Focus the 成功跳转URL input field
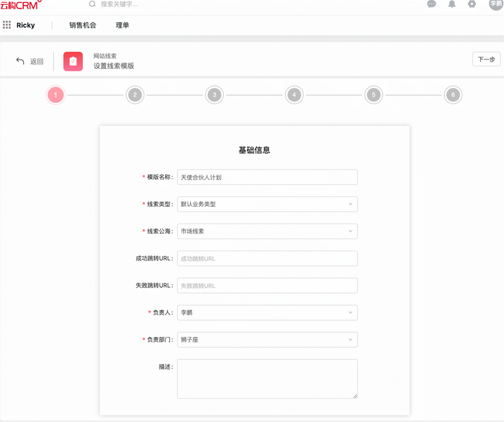The width and height of the screenshot is (504, 422). pyautogui.click(x=267, y=258)
